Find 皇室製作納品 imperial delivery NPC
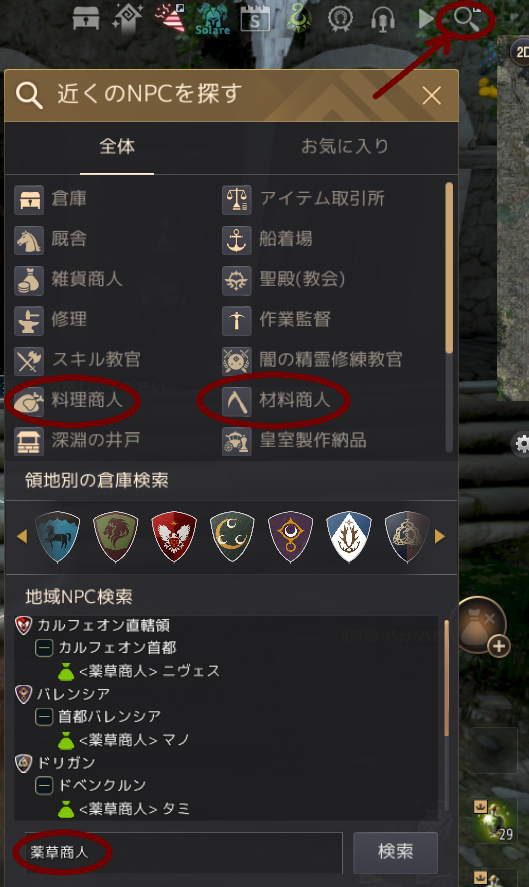The image size is (529, 887). (294, 441)
